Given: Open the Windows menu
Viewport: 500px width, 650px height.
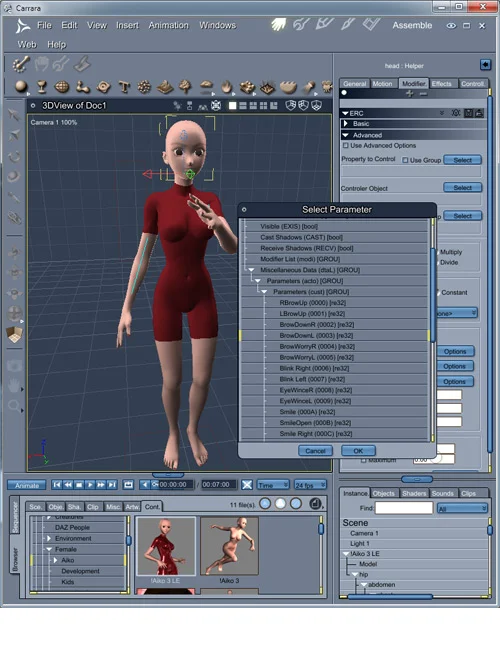Looking at the screenshot, I should (x=218, y=25).
